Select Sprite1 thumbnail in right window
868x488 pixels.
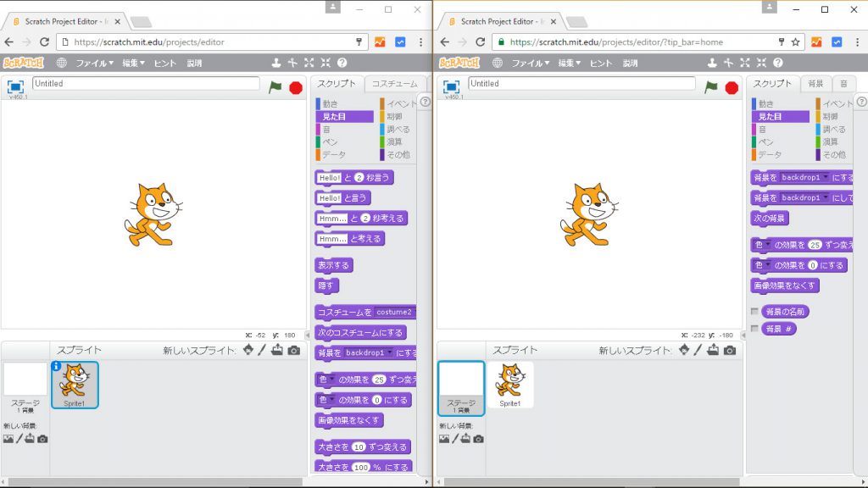(x=509, y=385)
